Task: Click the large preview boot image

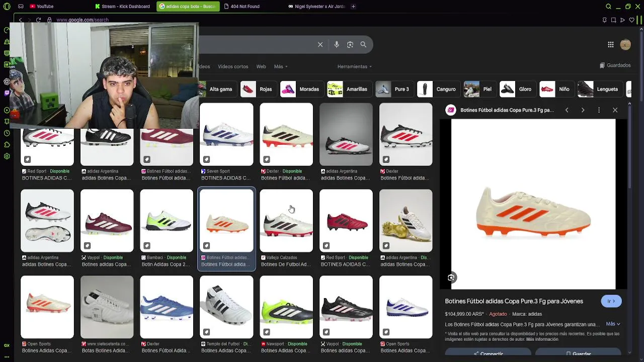Action: (533, 204)
